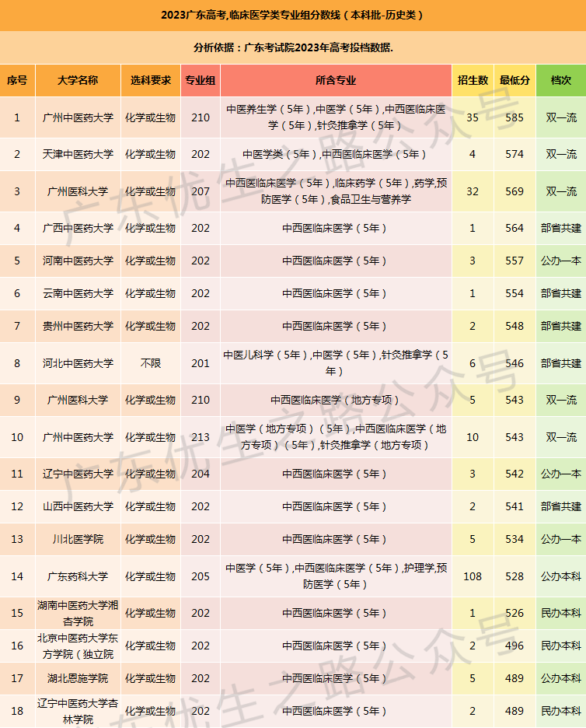
Task: Click the minimum score 496
Action: click(514, 646)
